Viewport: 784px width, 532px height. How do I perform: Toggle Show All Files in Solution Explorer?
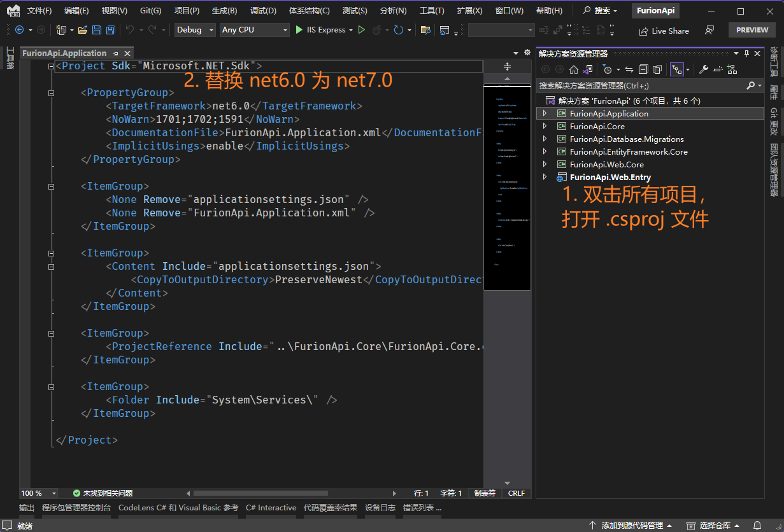(x=657, y=69)
